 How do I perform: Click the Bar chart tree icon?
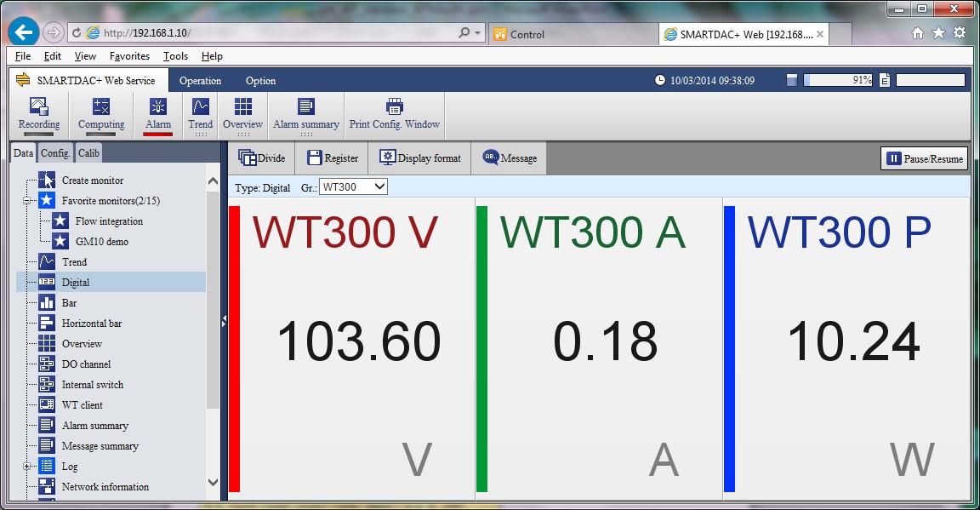[x=47, y=303]
